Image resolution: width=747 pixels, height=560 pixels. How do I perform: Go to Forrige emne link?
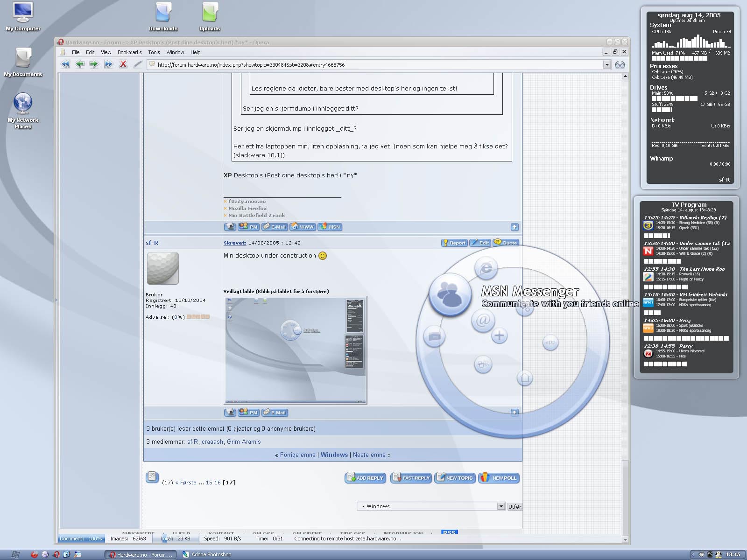tap(298, 455)
